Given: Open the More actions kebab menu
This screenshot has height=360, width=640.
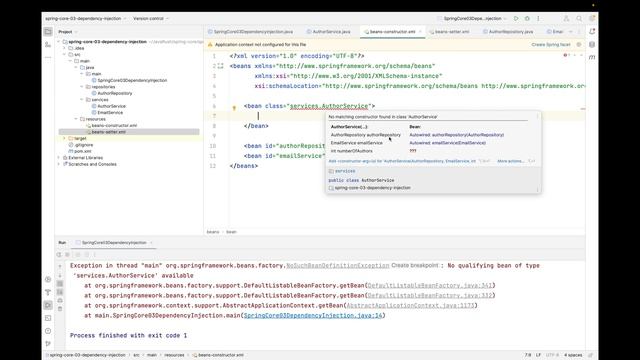Looking at the screenshot, I should pyautogui.click(x=538, y=18).
